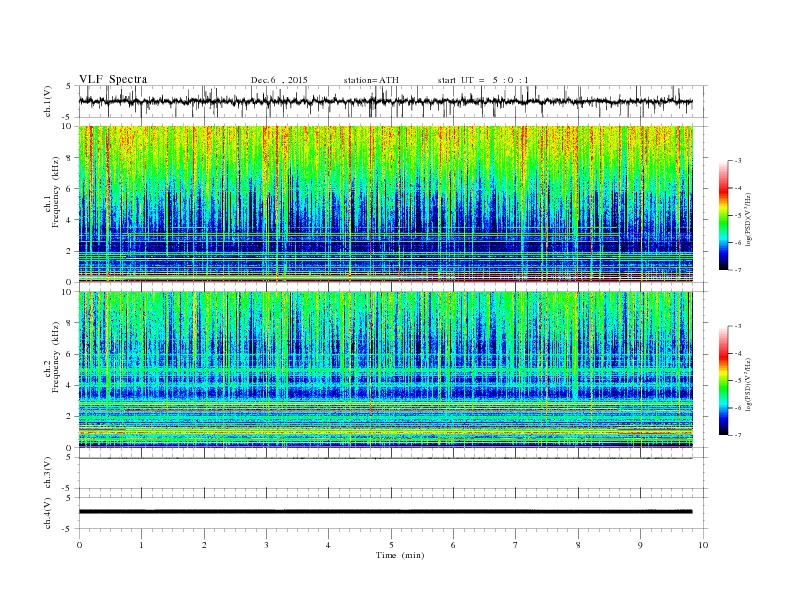The image size is (792, 612).
Task: Click the "ch.3(V)" axis label
Action: 48,473
